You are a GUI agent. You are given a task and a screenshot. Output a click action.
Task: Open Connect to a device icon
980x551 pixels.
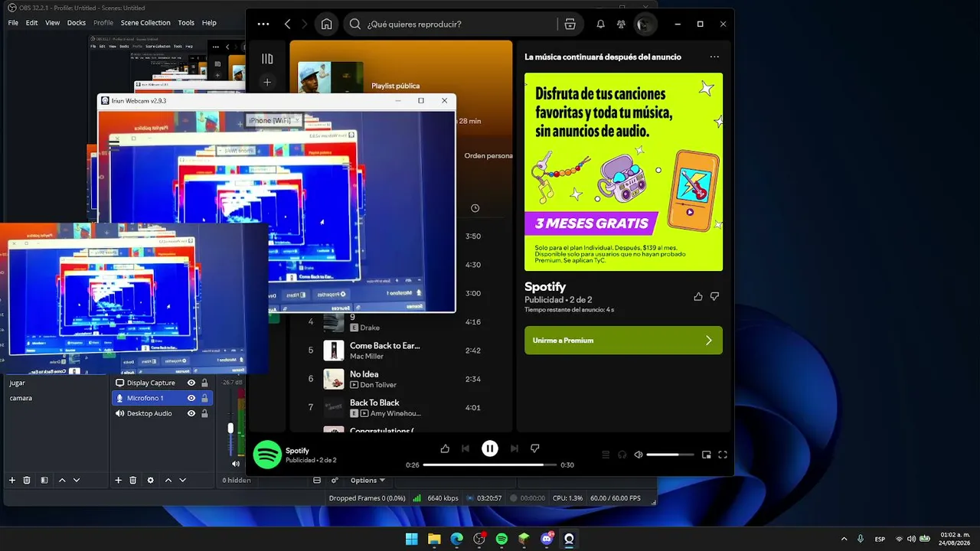622,455
